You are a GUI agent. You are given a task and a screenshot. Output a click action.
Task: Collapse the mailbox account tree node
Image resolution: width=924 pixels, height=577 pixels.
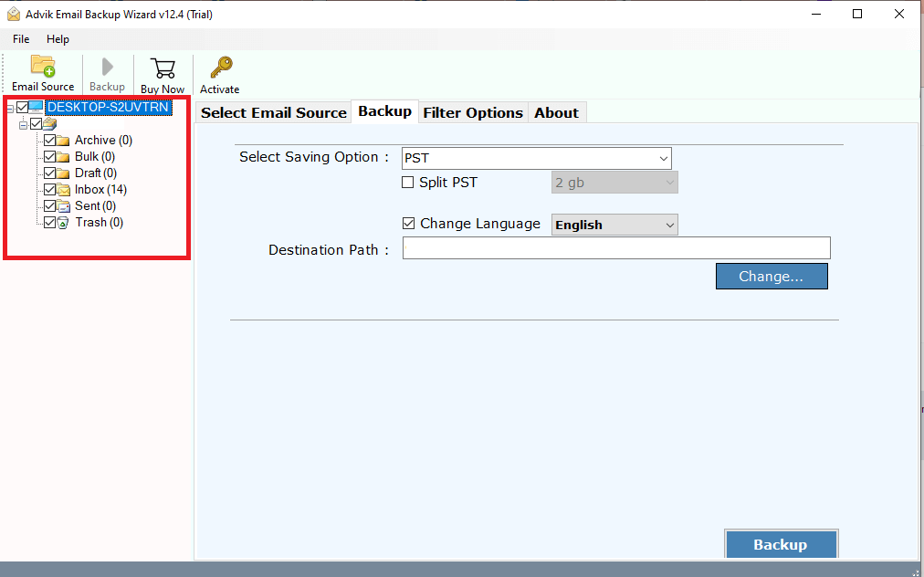pyautogui.click(x=24, y=125)
